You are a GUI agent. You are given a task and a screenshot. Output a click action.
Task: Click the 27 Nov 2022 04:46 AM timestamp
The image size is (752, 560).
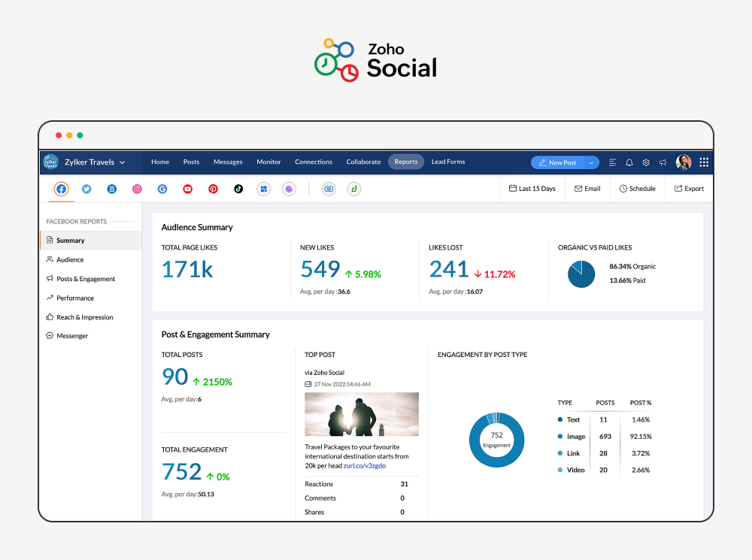pos(342,384)
